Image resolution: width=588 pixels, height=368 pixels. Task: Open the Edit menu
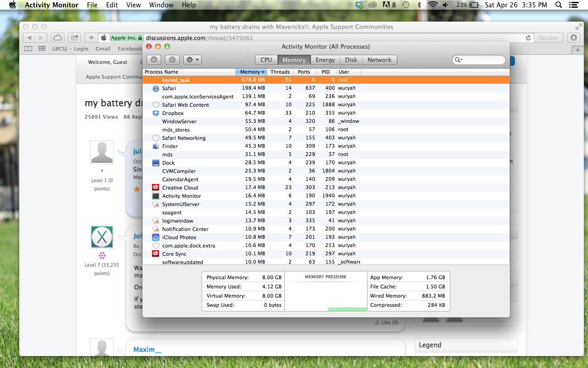click(112, 5)
